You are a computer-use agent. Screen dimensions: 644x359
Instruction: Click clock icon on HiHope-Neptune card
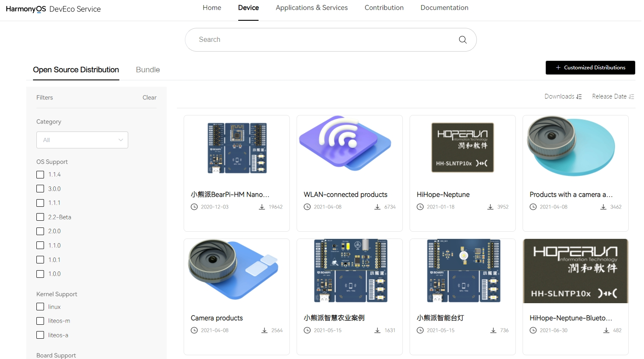pos(420,207)
